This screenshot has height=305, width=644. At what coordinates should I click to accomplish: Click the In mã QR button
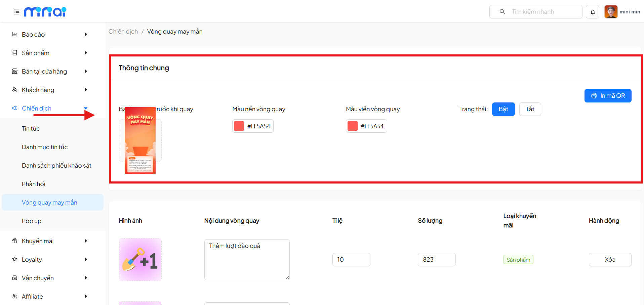(x=608, y=96)
